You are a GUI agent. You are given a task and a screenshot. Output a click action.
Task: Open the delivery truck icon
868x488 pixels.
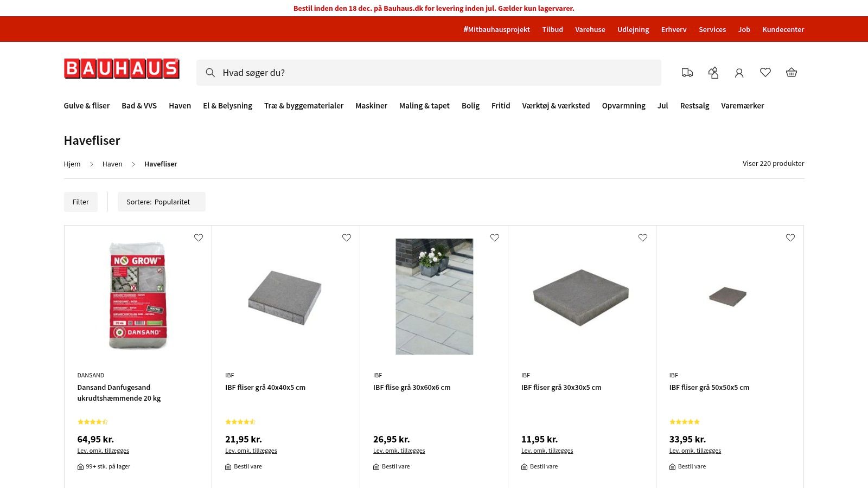687,73
